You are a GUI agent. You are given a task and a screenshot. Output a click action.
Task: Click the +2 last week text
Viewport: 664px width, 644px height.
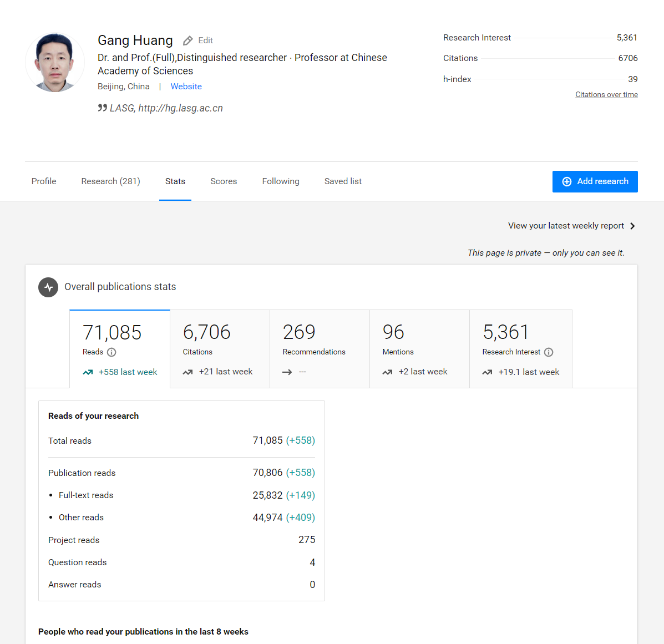[423, 372]
